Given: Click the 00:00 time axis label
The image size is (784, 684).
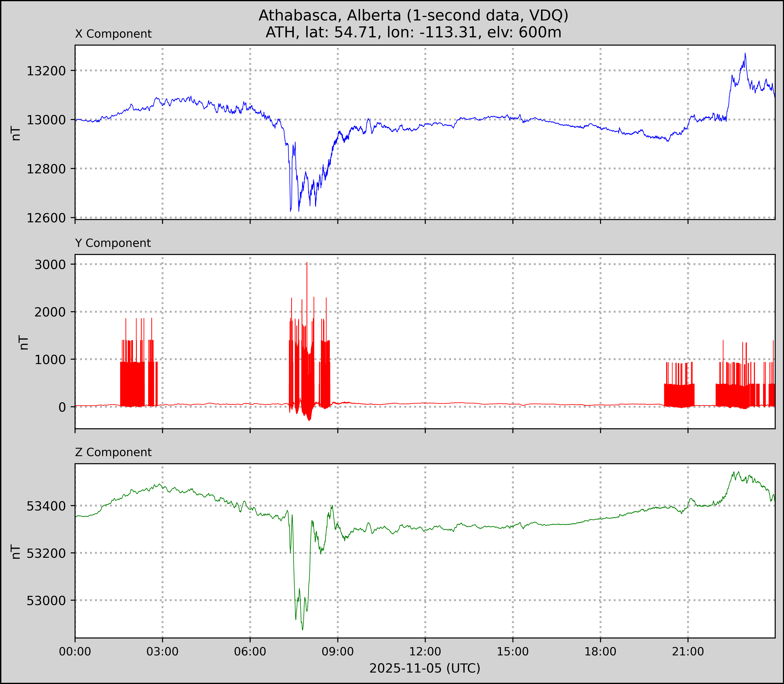Looking at the screenshot, I should point(75,651).
